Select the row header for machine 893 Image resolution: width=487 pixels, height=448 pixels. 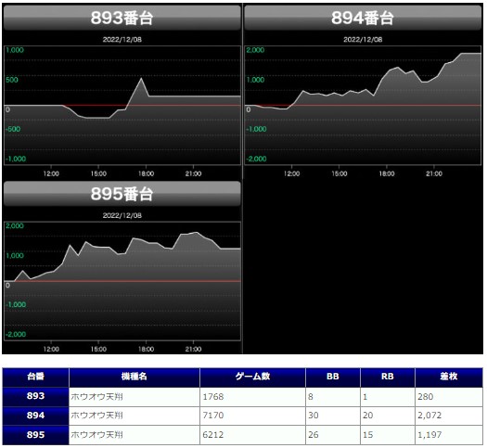[x=36, y=396]
